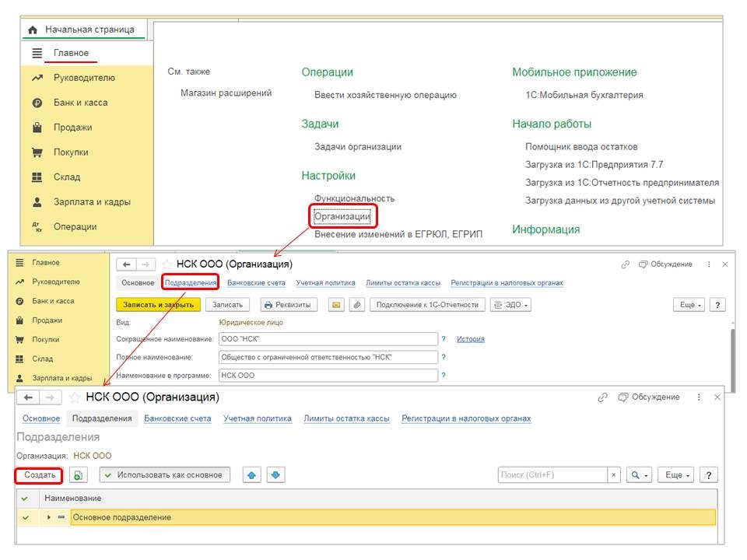
Task: Click forward arrow in bottom Подразделения window
Action: point(50,397)
